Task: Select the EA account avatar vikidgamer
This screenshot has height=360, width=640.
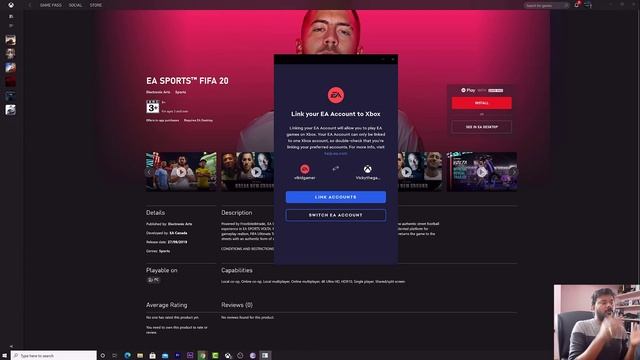Action: coord(304,169)
